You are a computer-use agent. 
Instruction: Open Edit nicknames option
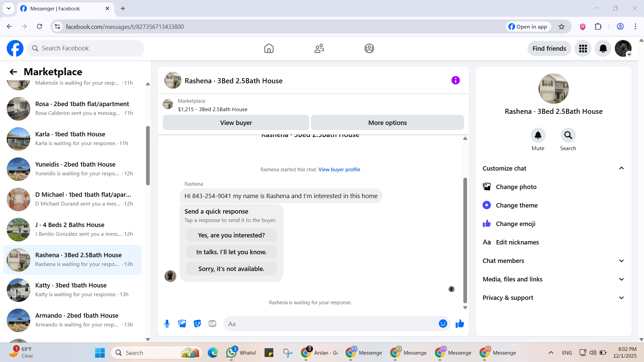(x=553, y=242)
